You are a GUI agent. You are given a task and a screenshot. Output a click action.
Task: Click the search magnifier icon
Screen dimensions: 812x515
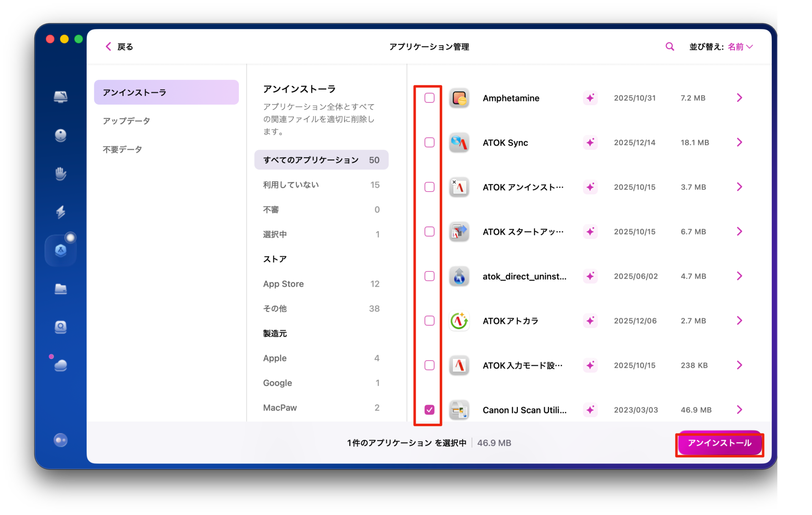669,47
